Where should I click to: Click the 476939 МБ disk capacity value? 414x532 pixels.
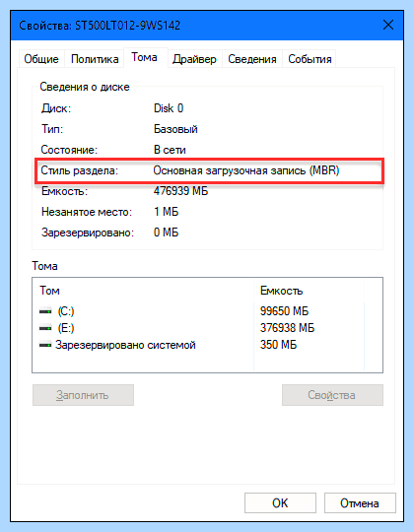tap(180, 191)
